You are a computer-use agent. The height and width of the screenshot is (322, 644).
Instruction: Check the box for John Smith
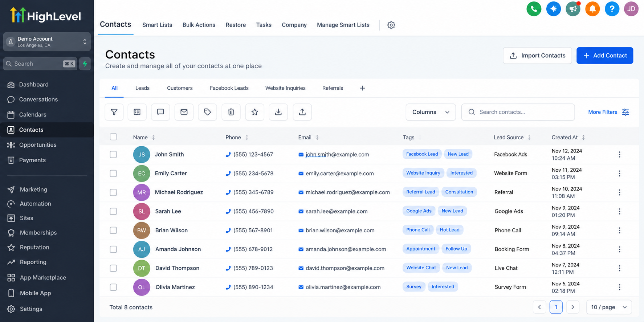click(113, 154)
